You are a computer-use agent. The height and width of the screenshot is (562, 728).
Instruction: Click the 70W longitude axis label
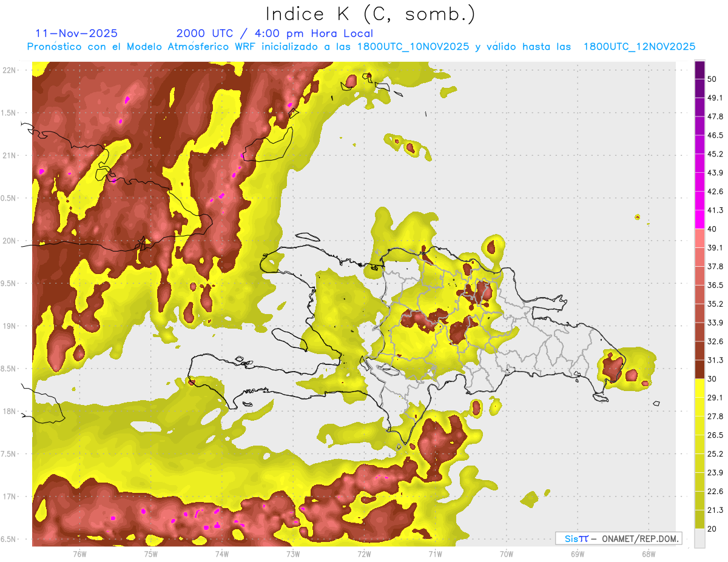click(x=506, y=553)
